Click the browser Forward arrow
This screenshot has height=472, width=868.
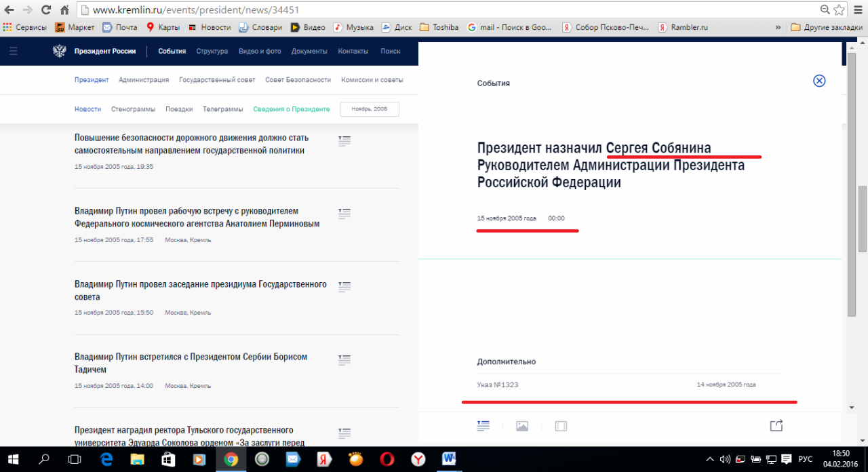(x=28, y=10)
